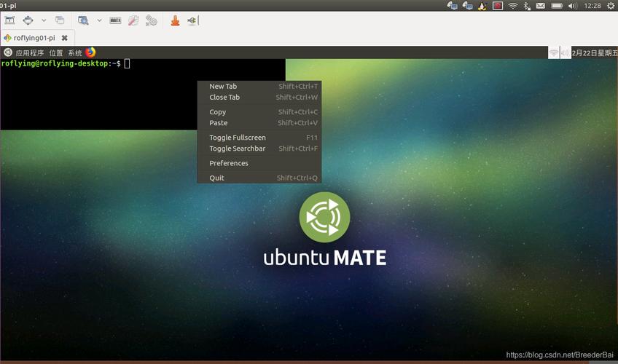Open dropdown arrow beside the resize-to-fit icon
Screen dimensions: 618x364
43,20
